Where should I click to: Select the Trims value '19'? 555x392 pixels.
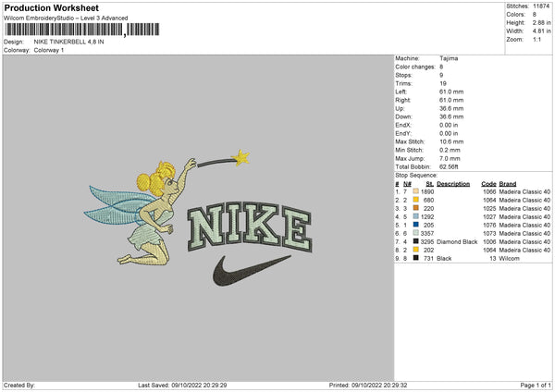tap(443, 83)
